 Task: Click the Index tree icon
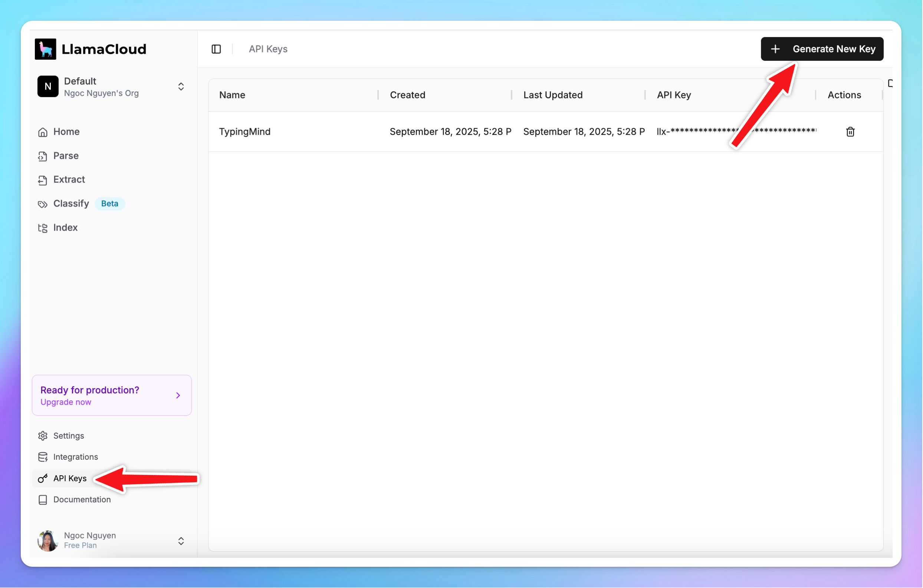pyautogui.click(x=43, y=228)
